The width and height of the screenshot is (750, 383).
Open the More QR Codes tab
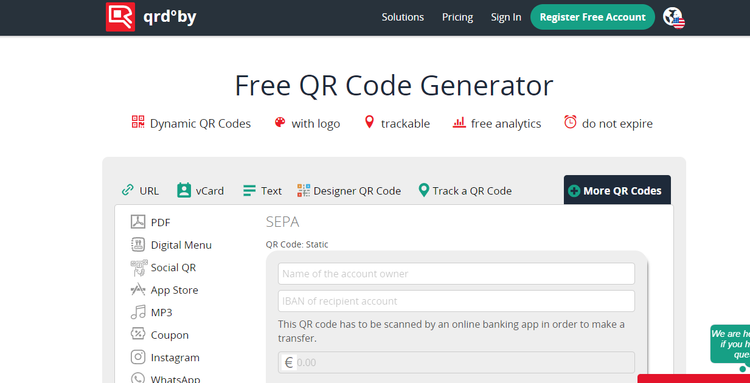pos(617,190)
